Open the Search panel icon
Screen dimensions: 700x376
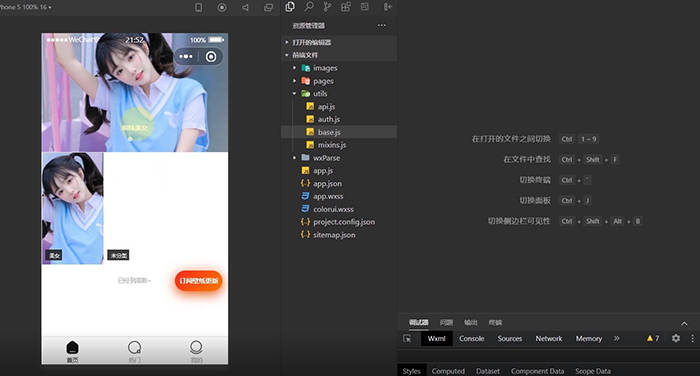[309, 7]
